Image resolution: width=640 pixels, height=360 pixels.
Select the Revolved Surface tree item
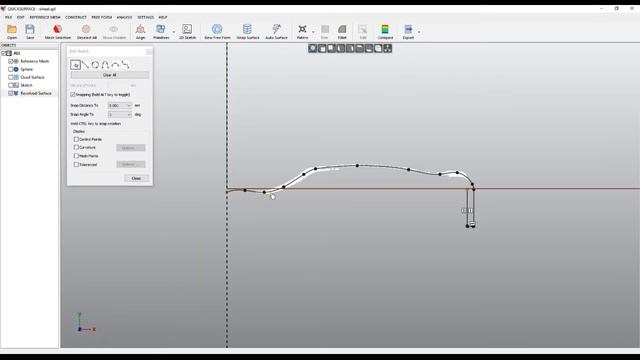[36, 93]
